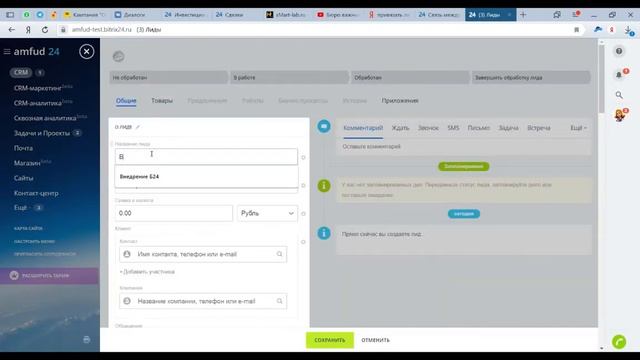Open CRM-аналитика in sidebar
The image size is (640, 360).
coord(38,103)
